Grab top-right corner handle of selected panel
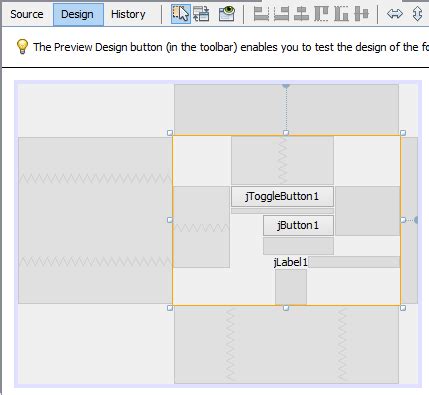Viewport: 429px width, 395px height. pos(403,133)
